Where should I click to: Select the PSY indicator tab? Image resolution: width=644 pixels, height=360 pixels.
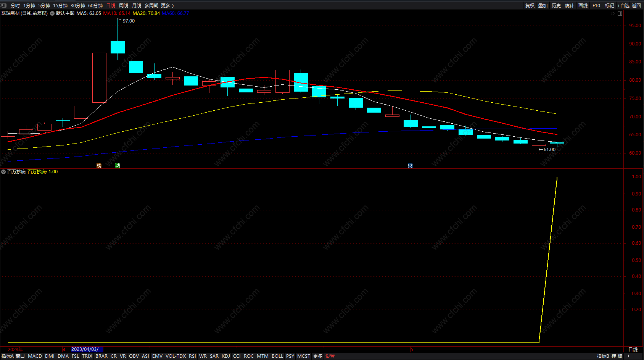(x=290, y=356)
